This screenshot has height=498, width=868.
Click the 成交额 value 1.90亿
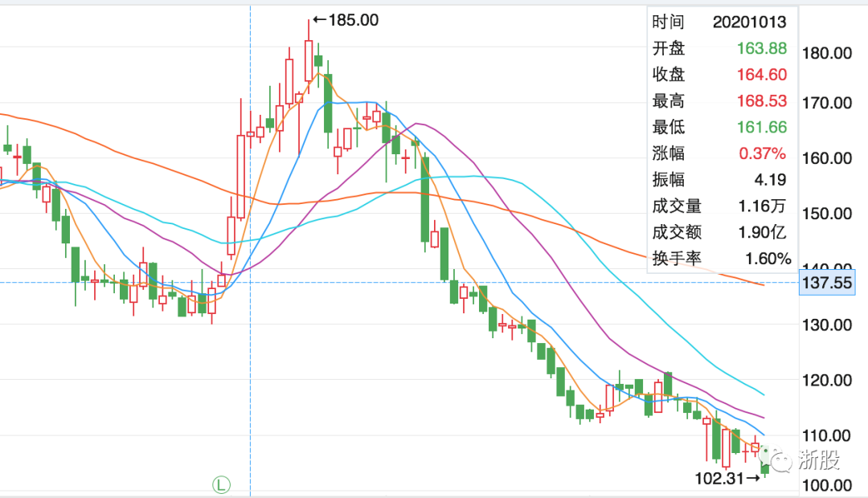click(x=762, y=232)
